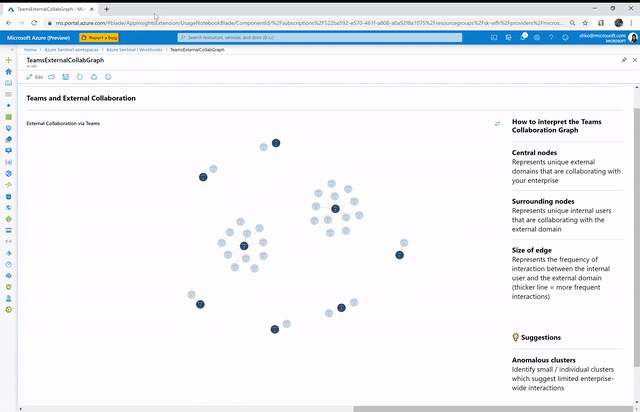Click the browser Back arrow
This screenshot has width=640, height=412.
click(x=9, y=23)
